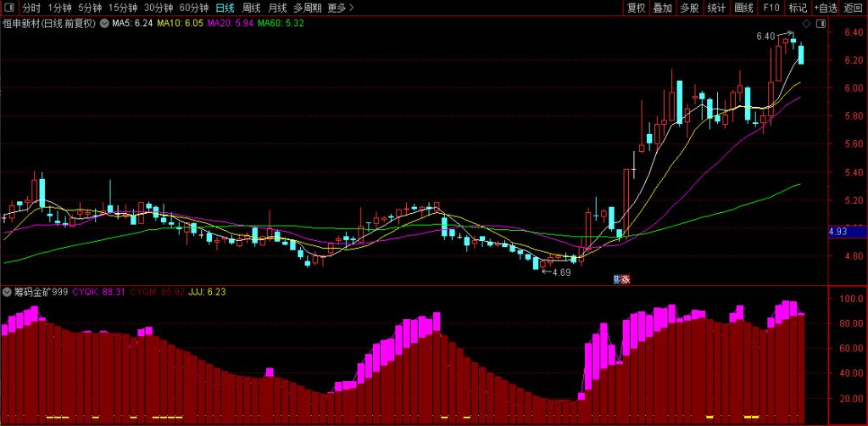Image resolution: width=868 pixels, height=426 pixels.
Task: Open F10 company information
Action: (x=771, y=8)
